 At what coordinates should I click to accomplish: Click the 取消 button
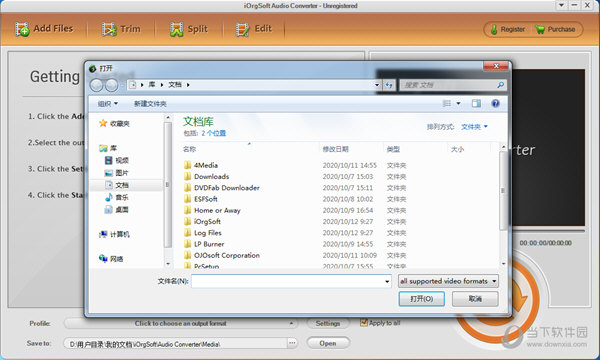[475, 299]
